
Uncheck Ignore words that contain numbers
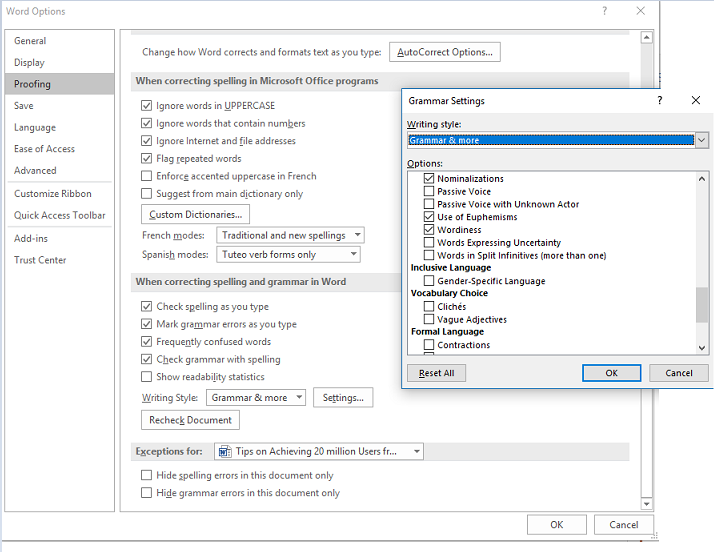[x=146, y=123]
